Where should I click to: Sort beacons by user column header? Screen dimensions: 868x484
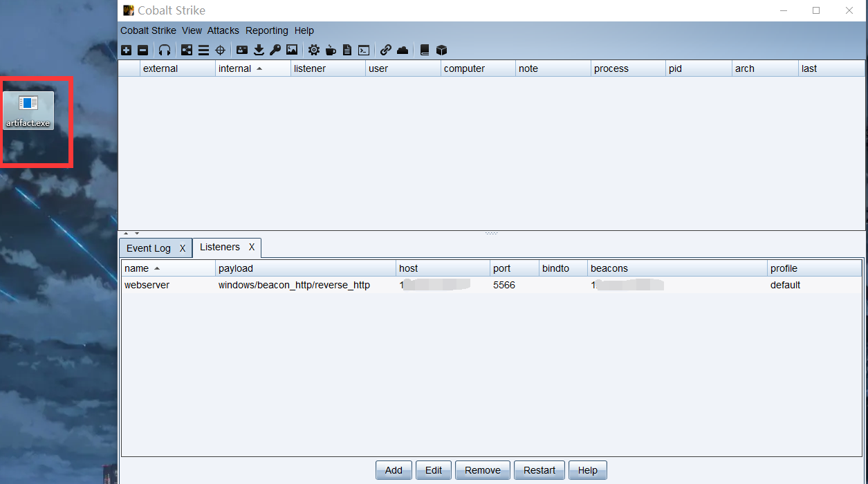pos(403,68)
